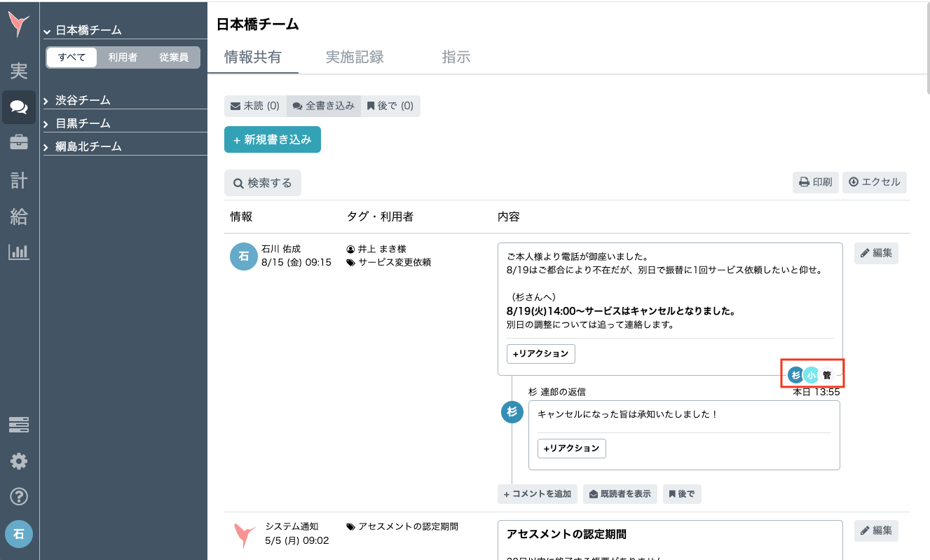Viewport: 930px width, 560px height.
Task: Click the 新規書き込み button
Action: click(273, 139)
